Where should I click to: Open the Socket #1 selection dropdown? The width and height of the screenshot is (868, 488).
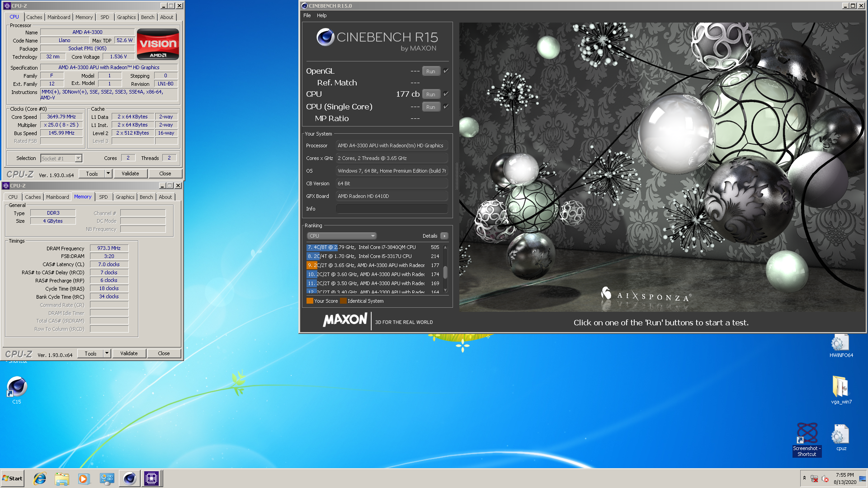(61, 159)
